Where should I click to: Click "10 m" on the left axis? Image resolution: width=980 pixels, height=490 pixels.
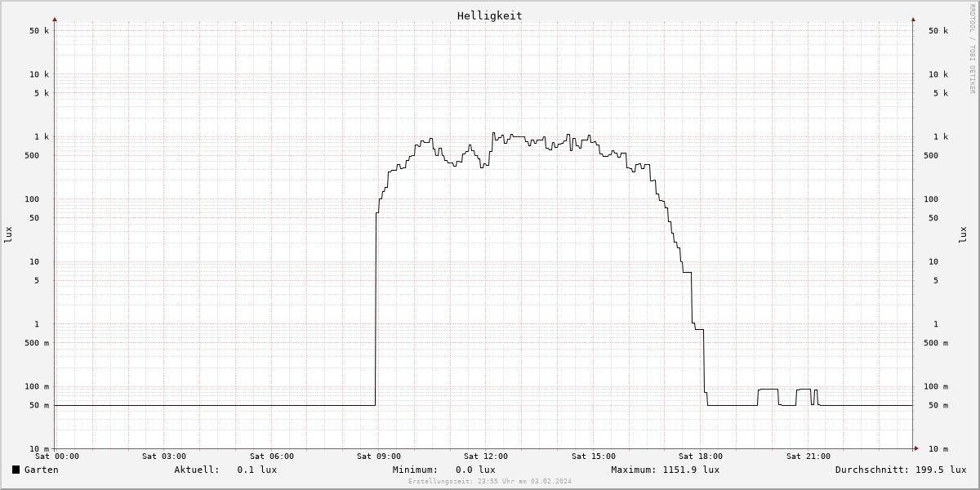pyautogui.click(x=39, y=449)
